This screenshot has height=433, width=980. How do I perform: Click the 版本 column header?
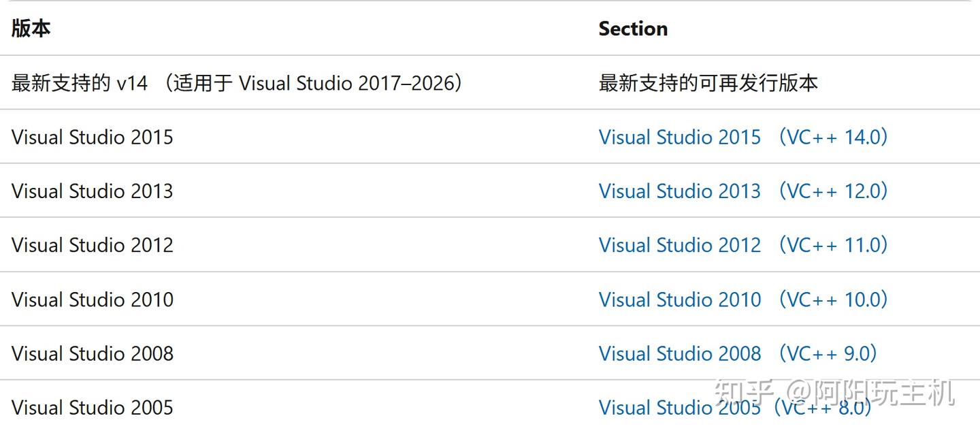coord(31,28)
